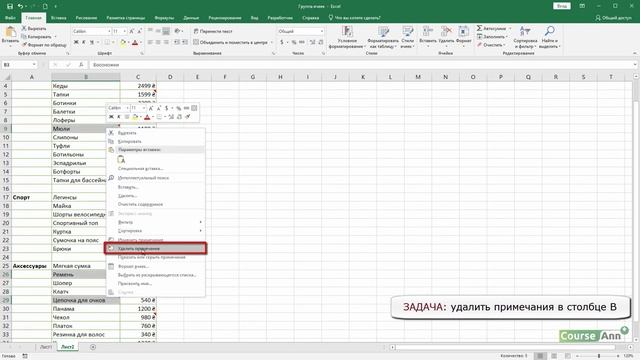Open Sort and Filter (Сортировка и фильтр)
The image size is (640, 360).
pyautogui.click(x=525, y=37)
